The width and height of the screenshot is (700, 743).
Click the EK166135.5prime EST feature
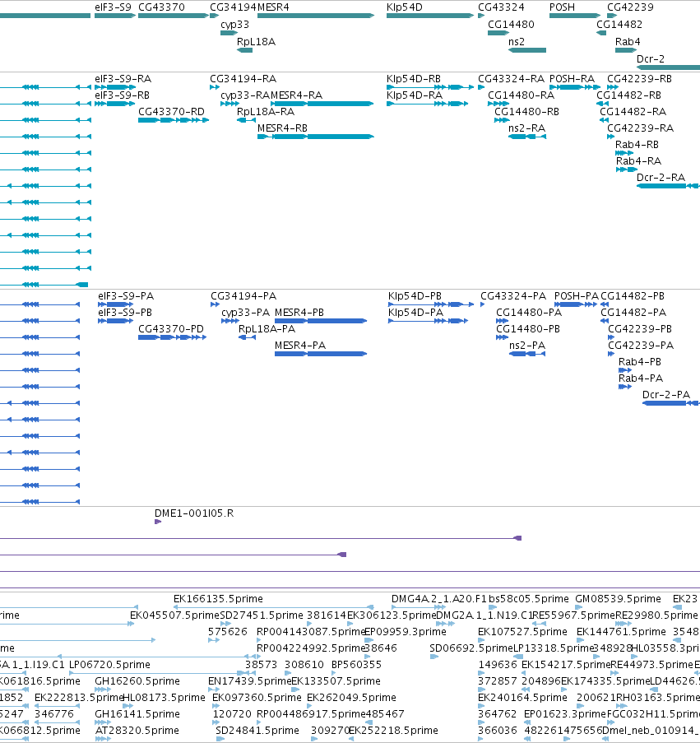pyautogui.click(x=274, y=607)
